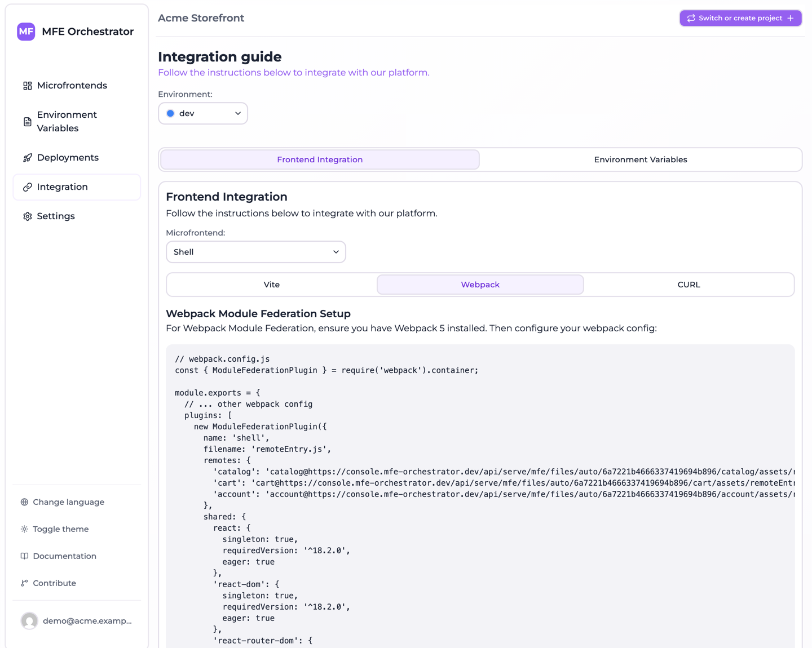Viewport: 812px width, 648px height.
Task: Open the Microfrontends page
Action: click(77, 86)
